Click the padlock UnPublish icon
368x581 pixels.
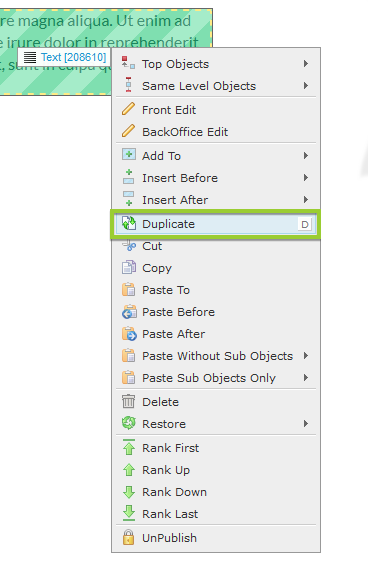[x=129, y=538]
